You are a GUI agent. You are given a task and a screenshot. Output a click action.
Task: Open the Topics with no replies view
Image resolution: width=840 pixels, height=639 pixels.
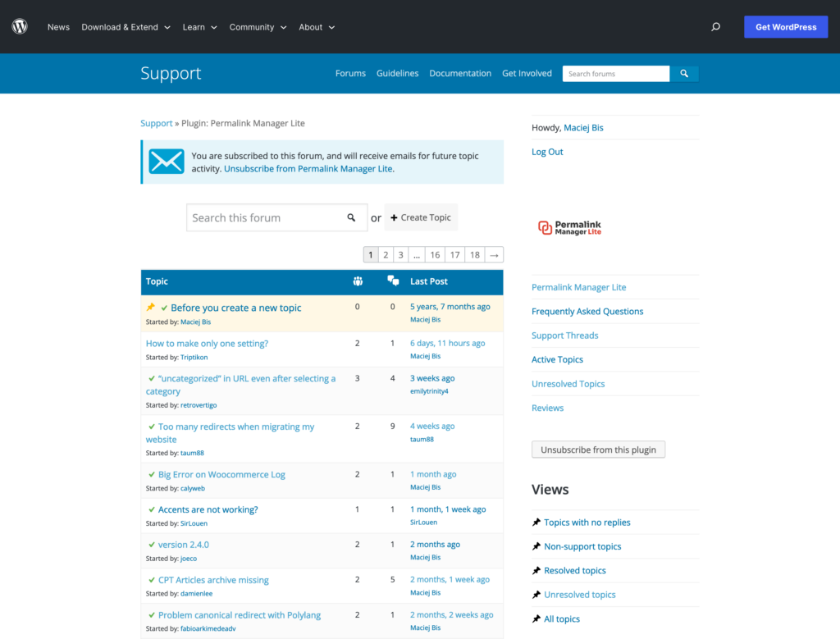point(587,523)
